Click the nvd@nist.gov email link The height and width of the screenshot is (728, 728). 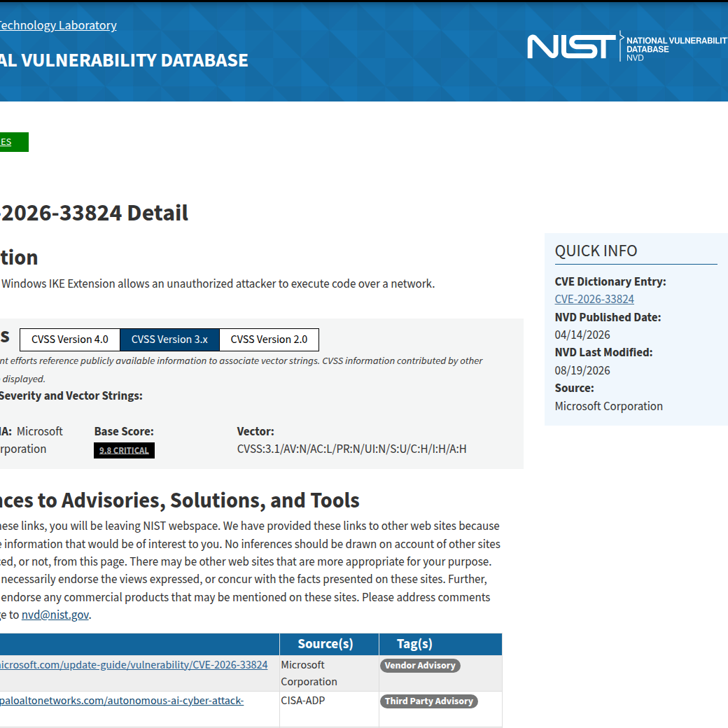[x=55, y=615]
